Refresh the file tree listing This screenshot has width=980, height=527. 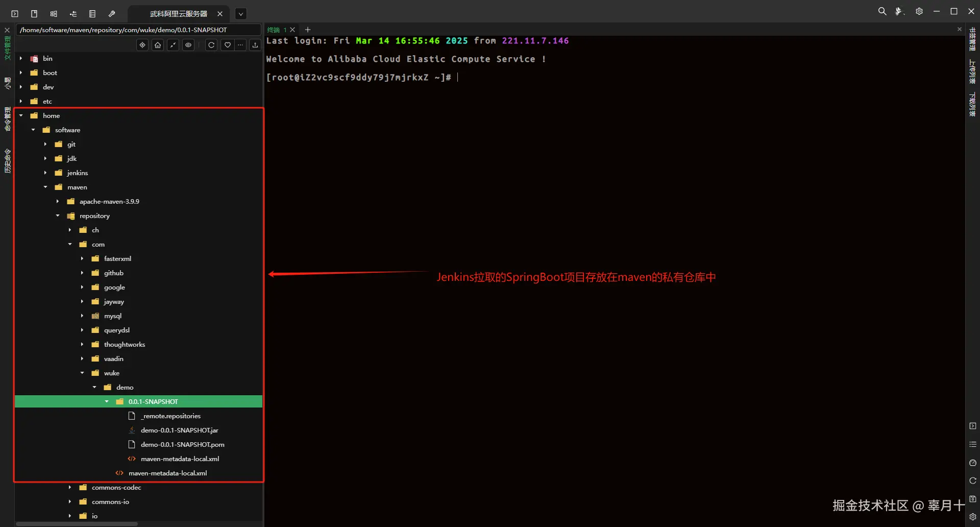(211, 45)
